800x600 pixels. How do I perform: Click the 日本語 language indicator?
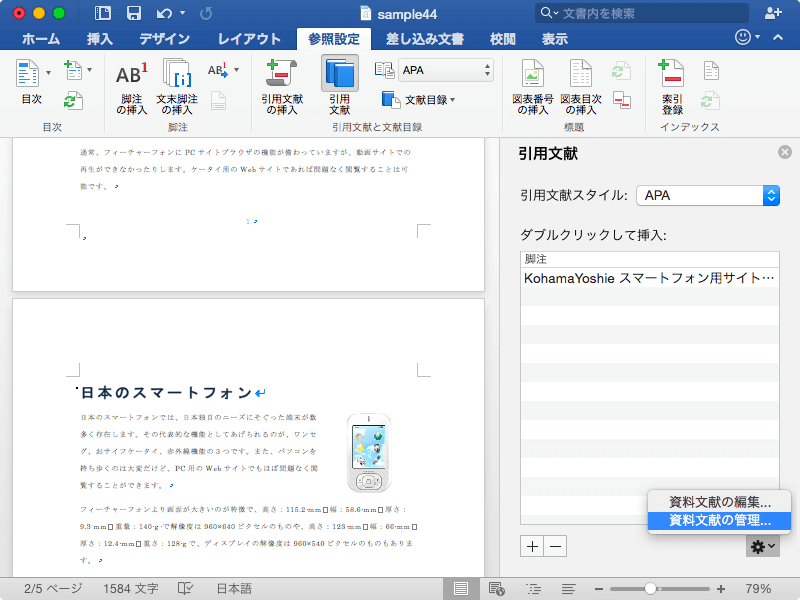pos(234,589)
